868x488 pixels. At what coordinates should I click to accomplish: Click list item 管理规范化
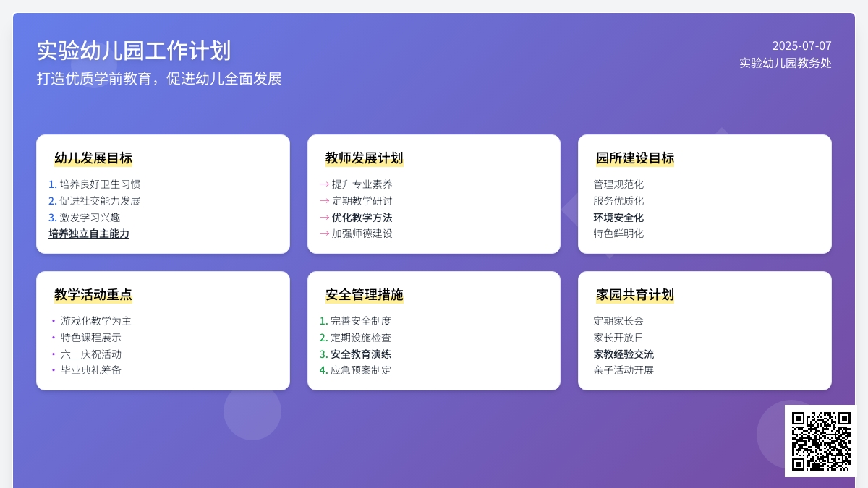tap(618, 184)
